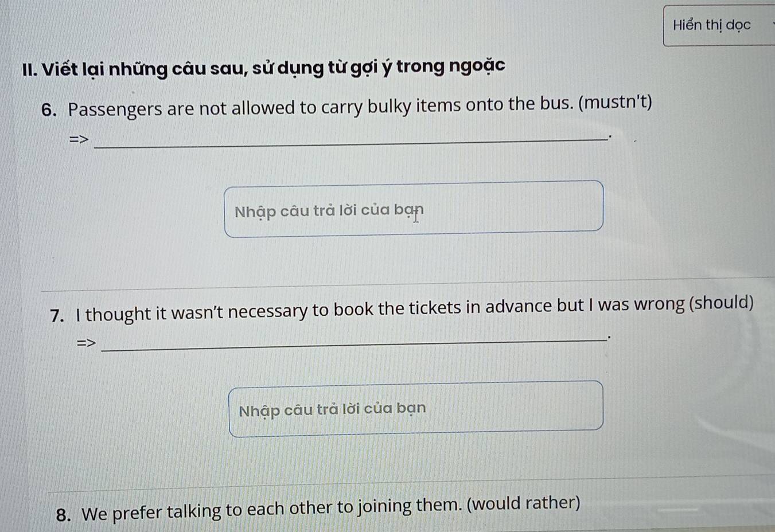
Task: Click the "(mustn't)" hint word
Action: [616, 103]
